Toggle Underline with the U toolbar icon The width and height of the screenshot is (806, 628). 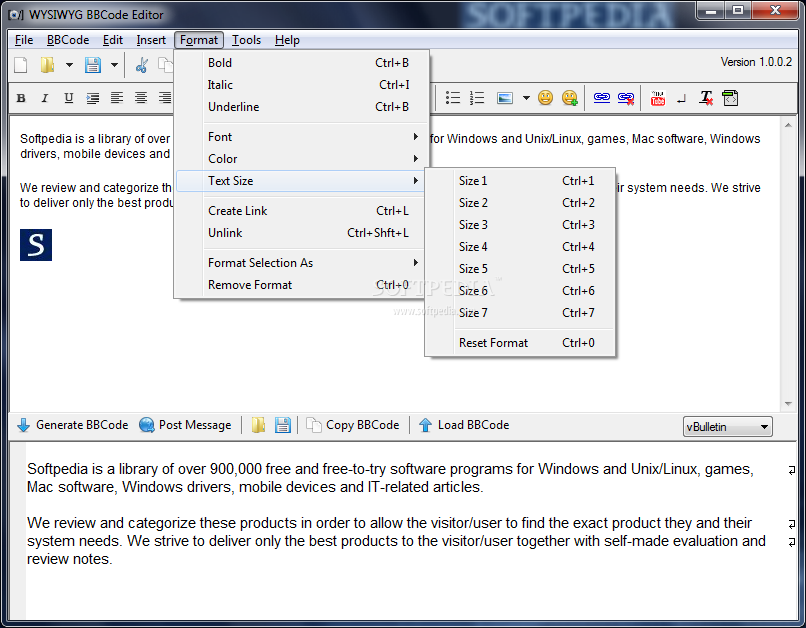tap(68, 98)
